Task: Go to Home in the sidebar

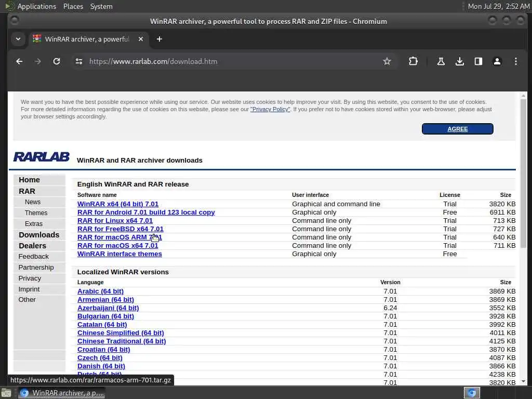Action: tap(29, 180)
